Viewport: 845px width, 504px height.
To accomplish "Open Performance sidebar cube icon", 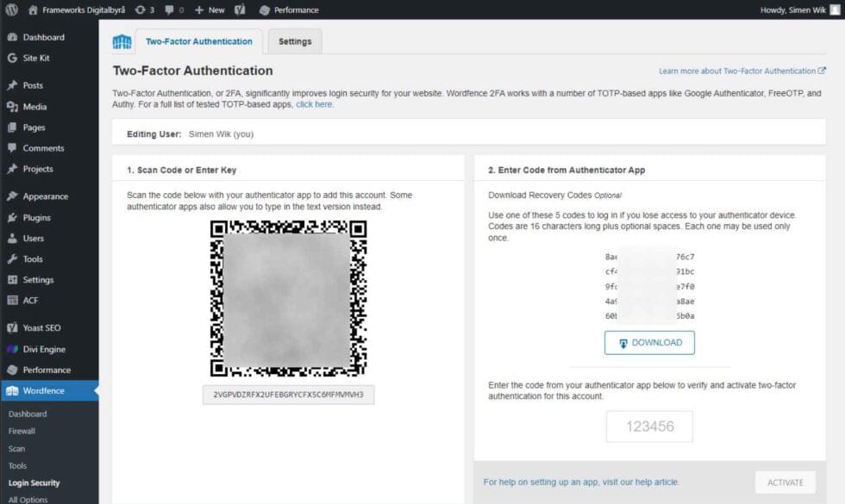I will [x=12, y=370].
